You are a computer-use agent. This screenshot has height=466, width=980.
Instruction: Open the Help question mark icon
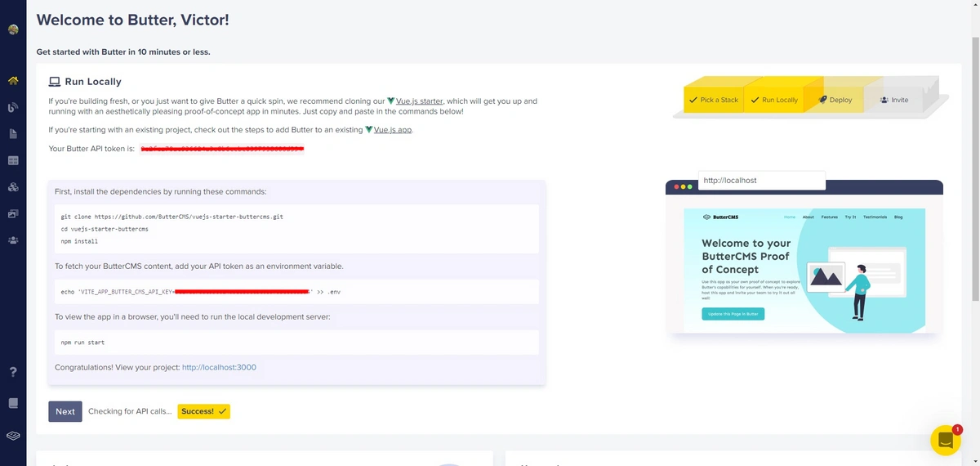pos(13,372)
